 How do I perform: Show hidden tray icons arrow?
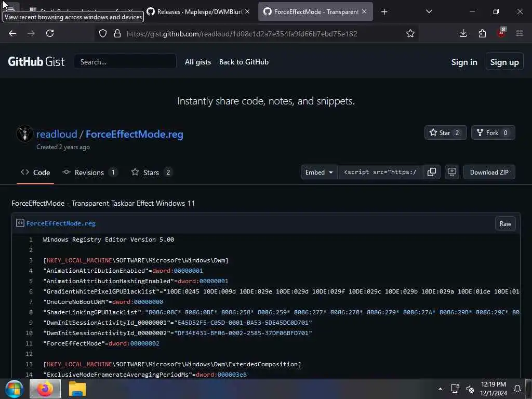tap(440, 389)
